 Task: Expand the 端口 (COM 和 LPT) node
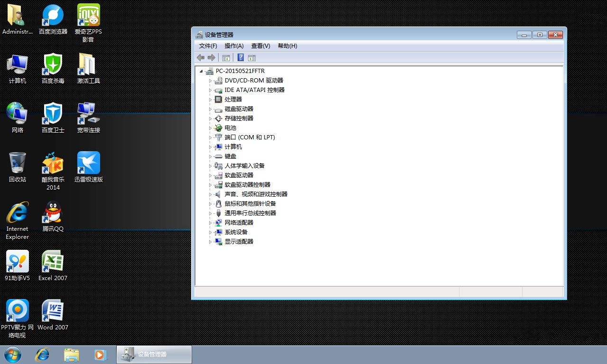click(211, 137)
